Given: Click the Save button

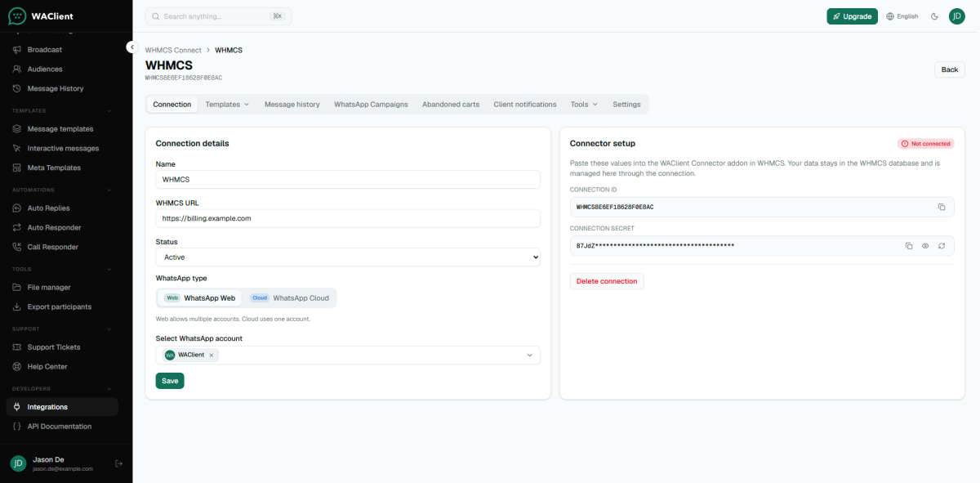Looking at the screenshot, I should (x=170, y=381).
